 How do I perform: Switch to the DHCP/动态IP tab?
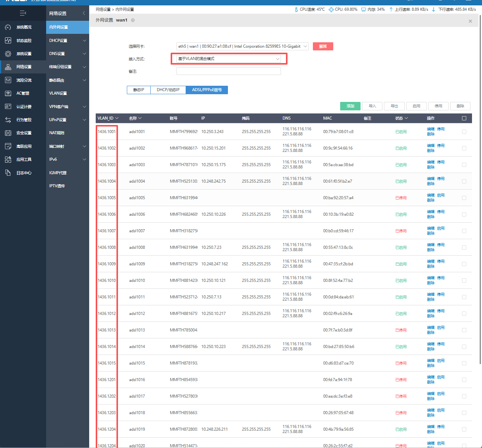click(168, 90)
